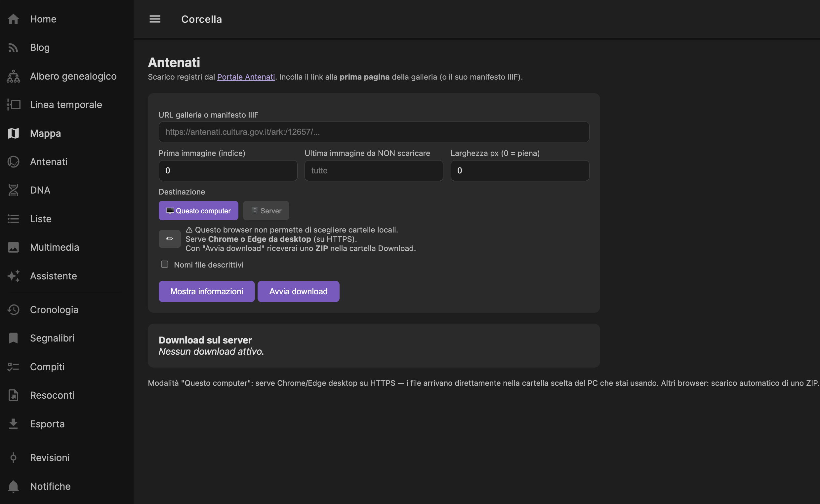820x504 pixels.
Task: Click the Notifiche bell icon
Action: pos(13,486)
